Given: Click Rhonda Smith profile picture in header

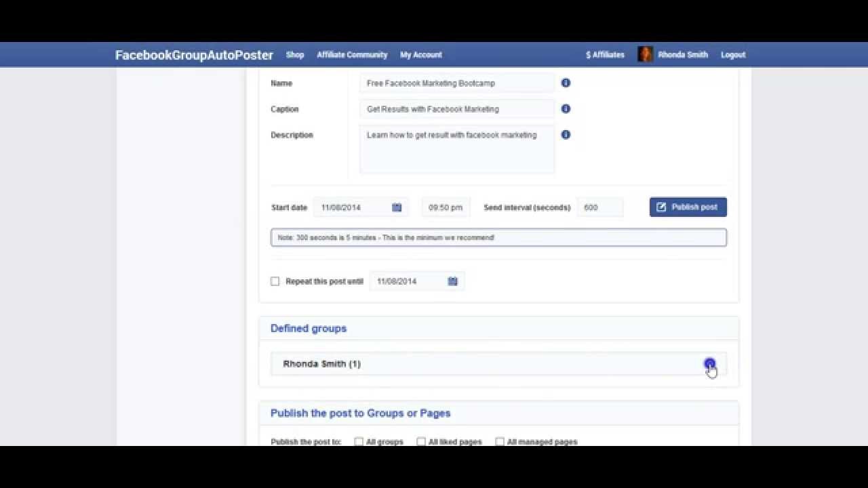Looking at the screenshot, I should 645,54.
